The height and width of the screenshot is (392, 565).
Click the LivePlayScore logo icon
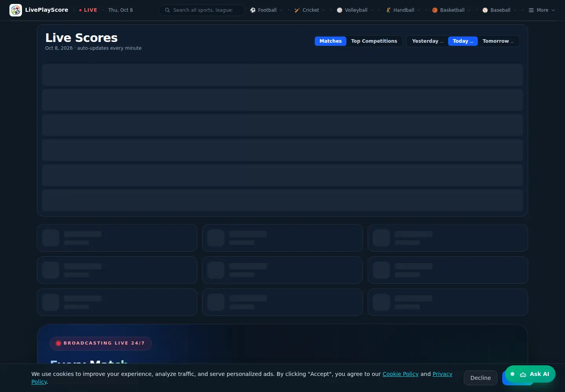click(x=16, y=10)
